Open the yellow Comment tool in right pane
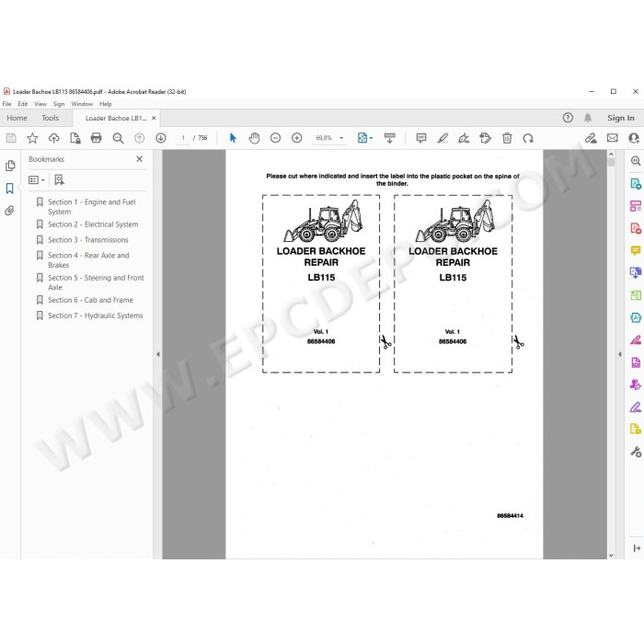The height and width of the screenshot is (644, 644). click(636, 250)
